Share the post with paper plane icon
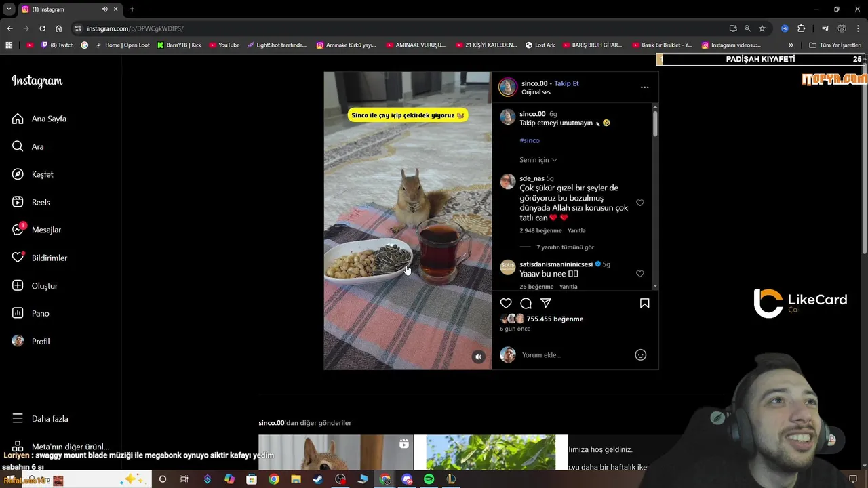Viewport: 868px width, 488px height. [x=546, y=303]
